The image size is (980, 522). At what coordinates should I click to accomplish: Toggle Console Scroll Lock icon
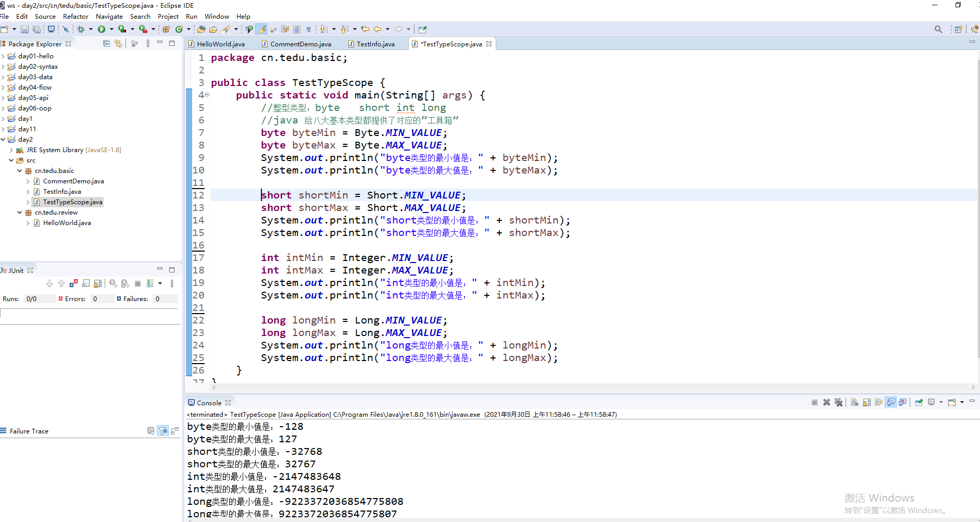(866, 402)
